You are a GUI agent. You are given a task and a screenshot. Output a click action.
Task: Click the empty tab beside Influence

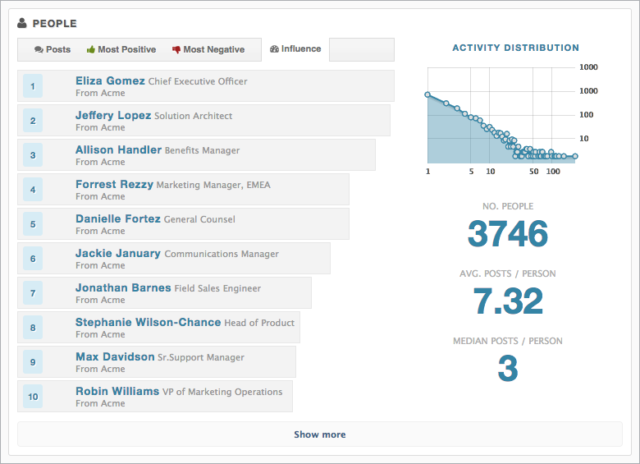coord(361,49)
